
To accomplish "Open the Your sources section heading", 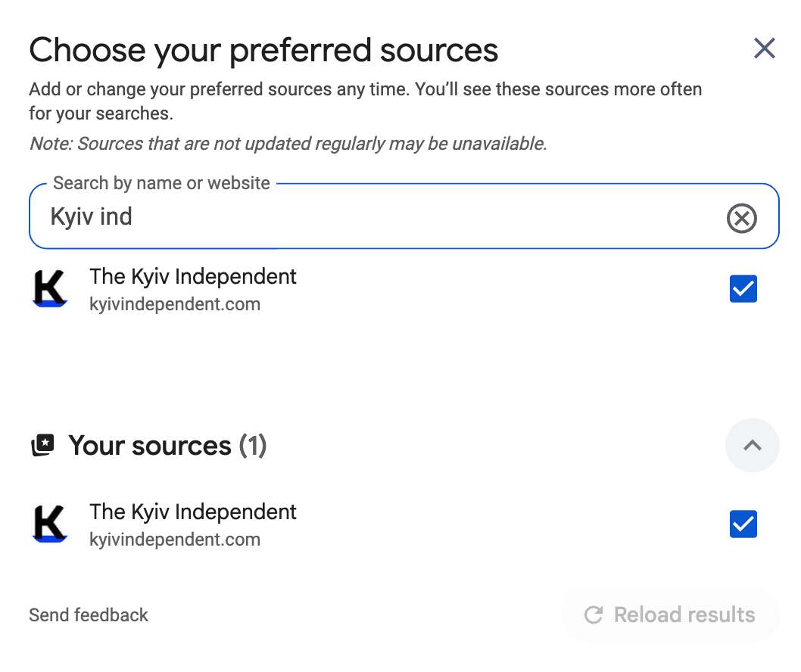I will (x=167, y=445).
